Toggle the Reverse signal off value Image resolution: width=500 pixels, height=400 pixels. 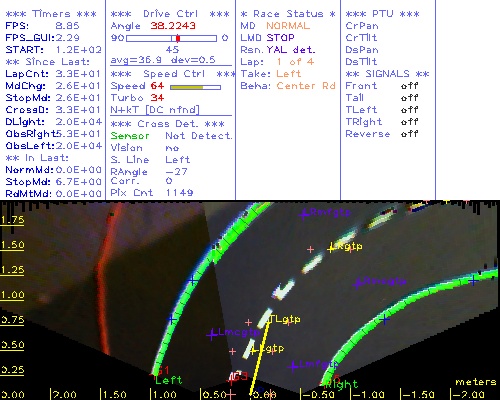click(x=410, y=134)
